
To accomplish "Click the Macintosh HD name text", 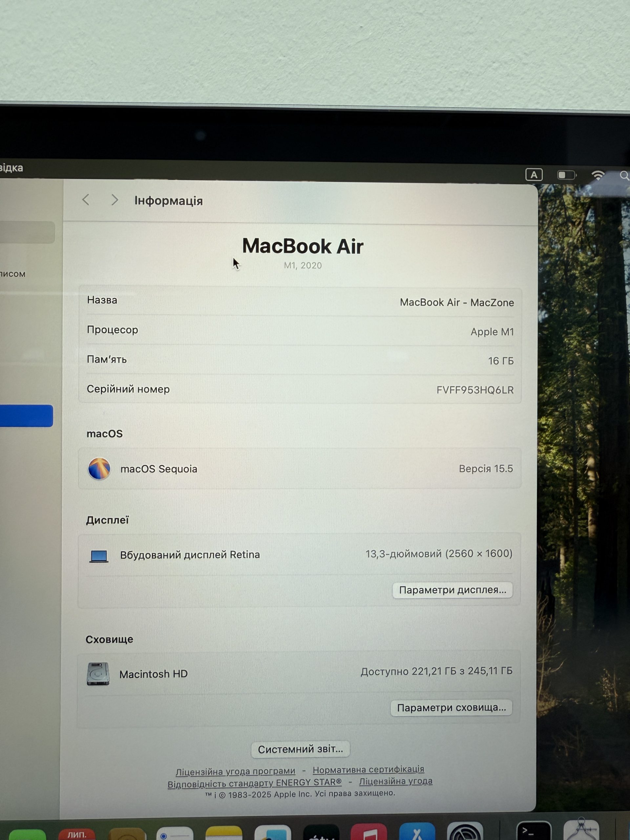I will [154, 674].
